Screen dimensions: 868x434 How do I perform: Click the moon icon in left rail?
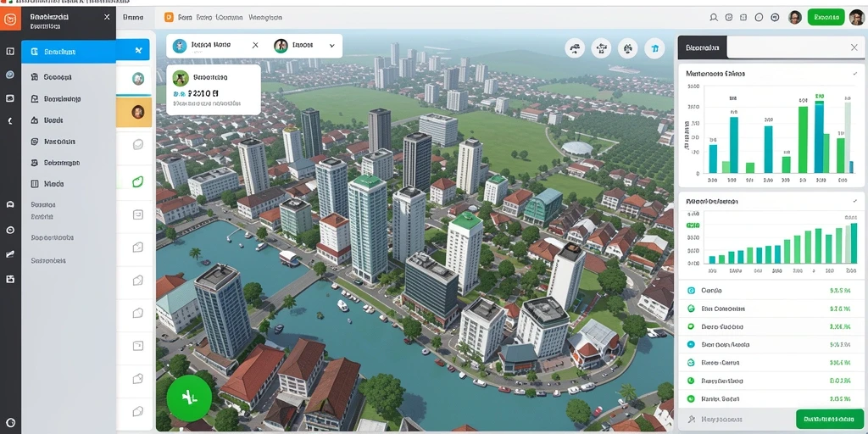(x=10, y=120)
